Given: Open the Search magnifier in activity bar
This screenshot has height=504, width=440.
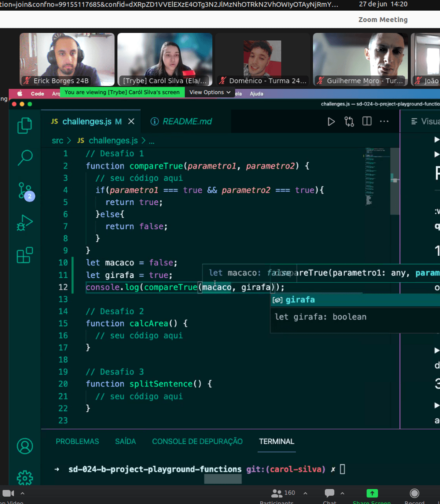Looking at the screenshot, I should (25, 157).
